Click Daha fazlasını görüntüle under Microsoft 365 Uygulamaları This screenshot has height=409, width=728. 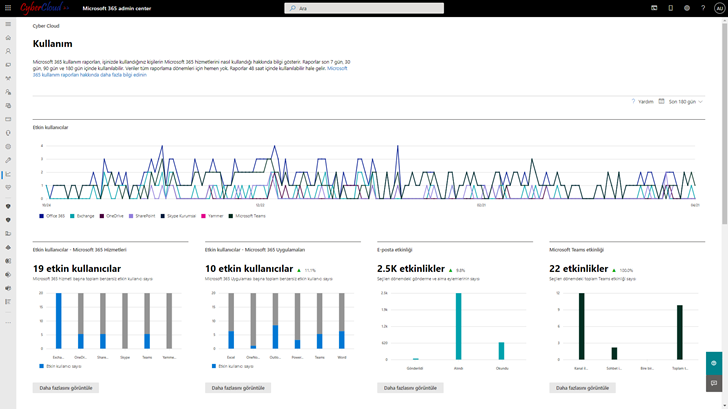click(238, 388)
